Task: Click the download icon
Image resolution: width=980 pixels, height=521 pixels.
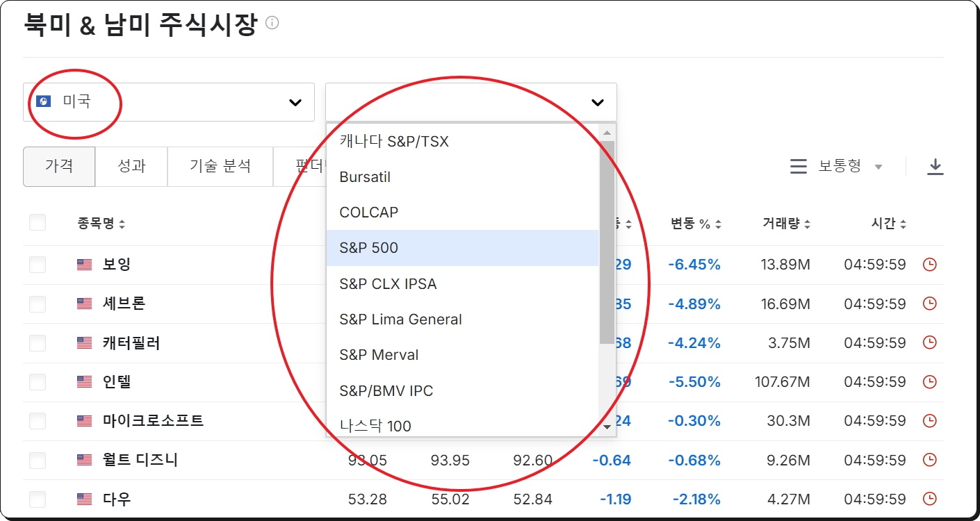Action: click(x=936, y=167)
